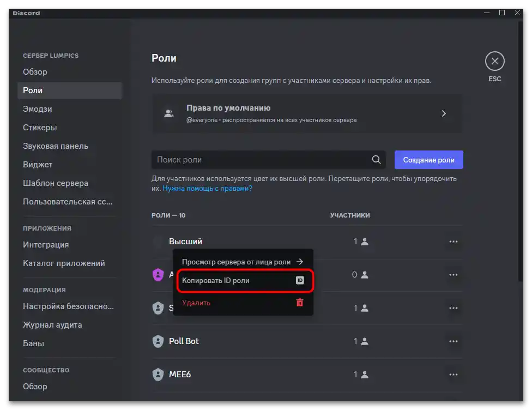Click the @everyone permissions people icon

[x=169, y=113]
